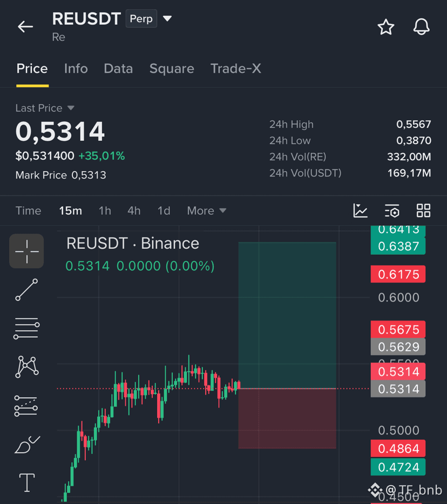Select the red stop-loss zone of the position
The height and width of the screenshot is (504, 447).
click(x=287, y=419)
